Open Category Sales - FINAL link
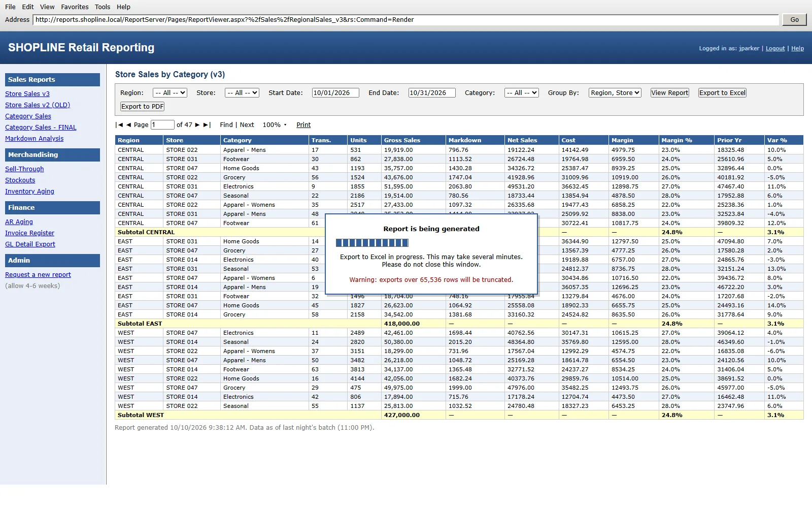The height and width of the screenshot is (508, 812). [41, 128]
